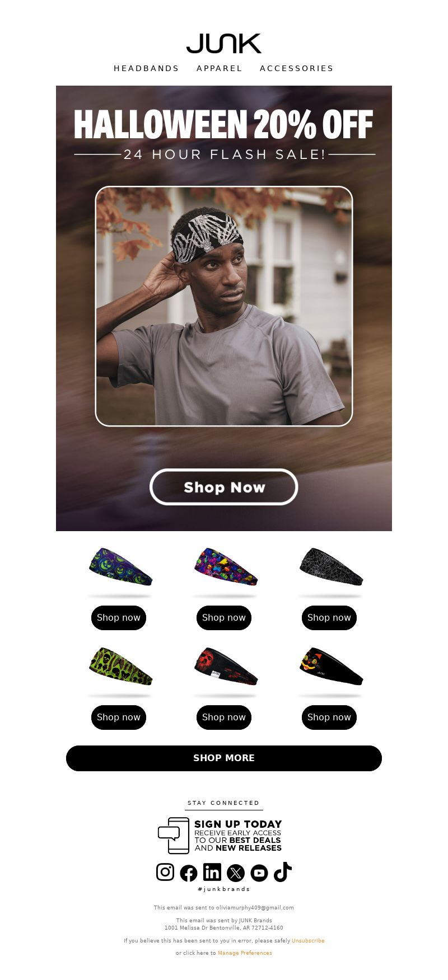Image resolution: width=448 pixels, height=980 pixels.
Task: Go to the Apparel menu link
Action: click(220, 68)
